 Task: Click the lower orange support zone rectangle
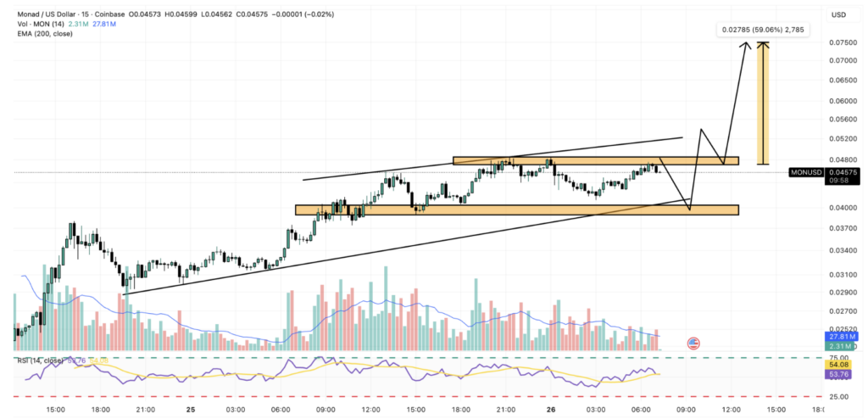coord(516,209)
